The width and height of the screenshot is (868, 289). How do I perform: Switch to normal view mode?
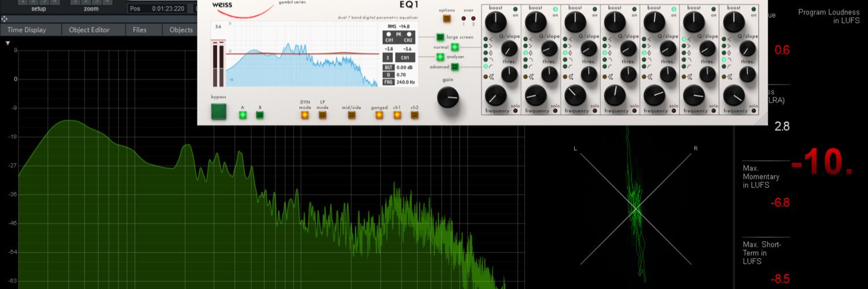454,47
